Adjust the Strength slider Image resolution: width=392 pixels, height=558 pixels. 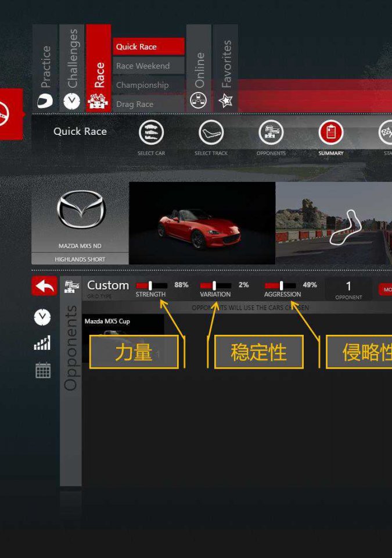coord(152,285)
